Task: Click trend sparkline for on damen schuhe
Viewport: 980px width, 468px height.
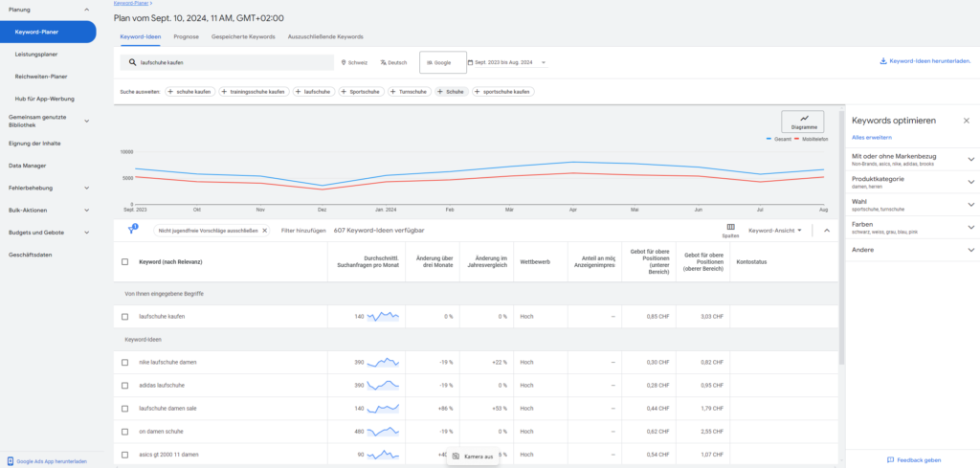Action: (383, 432)
